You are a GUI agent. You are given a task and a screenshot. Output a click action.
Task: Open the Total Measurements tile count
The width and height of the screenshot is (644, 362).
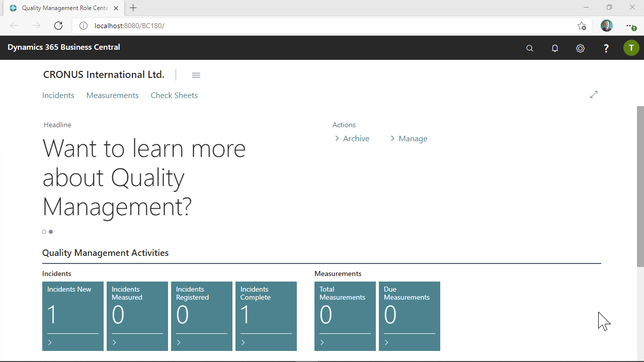click(x=326, y=315)
